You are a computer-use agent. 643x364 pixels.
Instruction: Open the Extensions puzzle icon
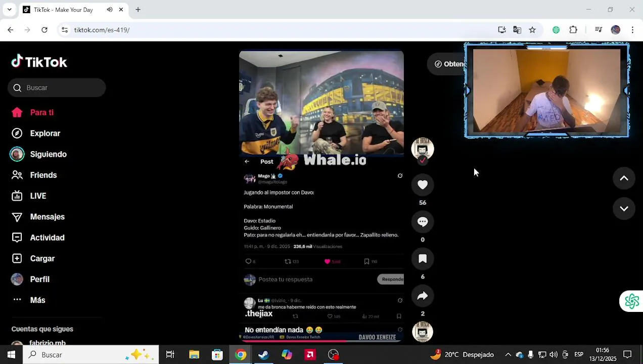(573, 30)
